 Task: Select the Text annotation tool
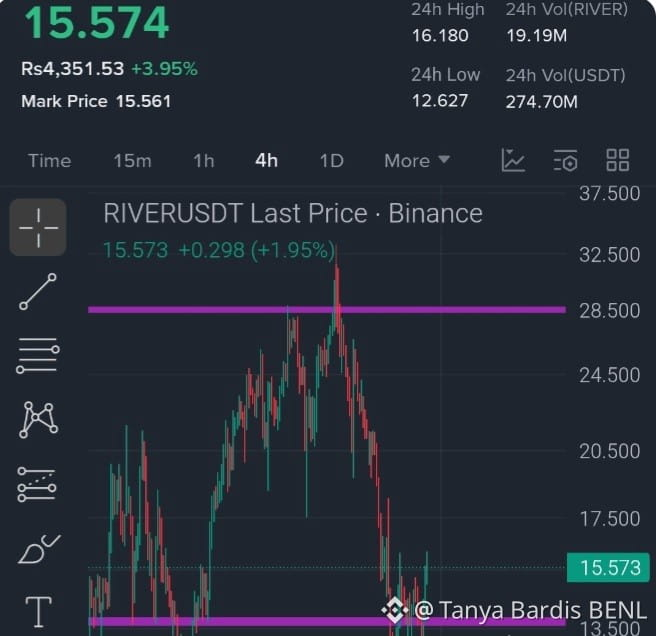(x=38, y=612)
